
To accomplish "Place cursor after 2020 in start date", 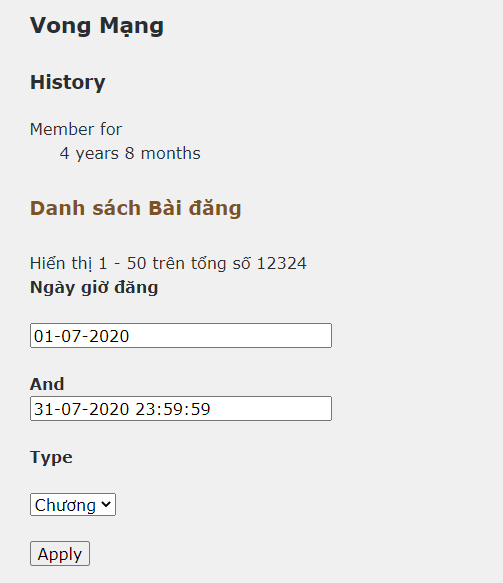I will click(130, 336).
